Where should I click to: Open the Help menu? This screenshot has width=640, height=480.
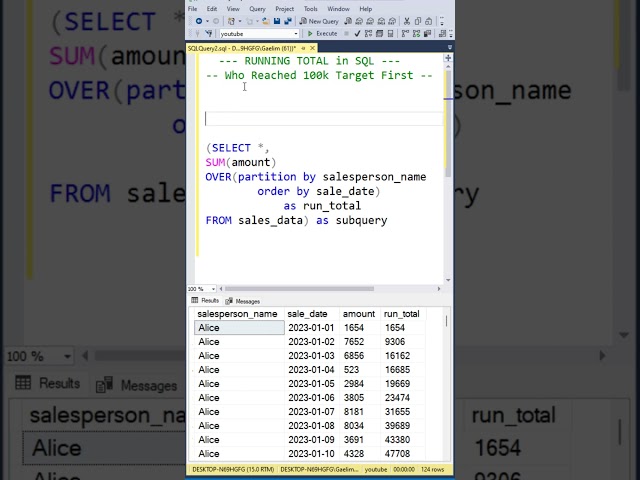pos(366,9)
